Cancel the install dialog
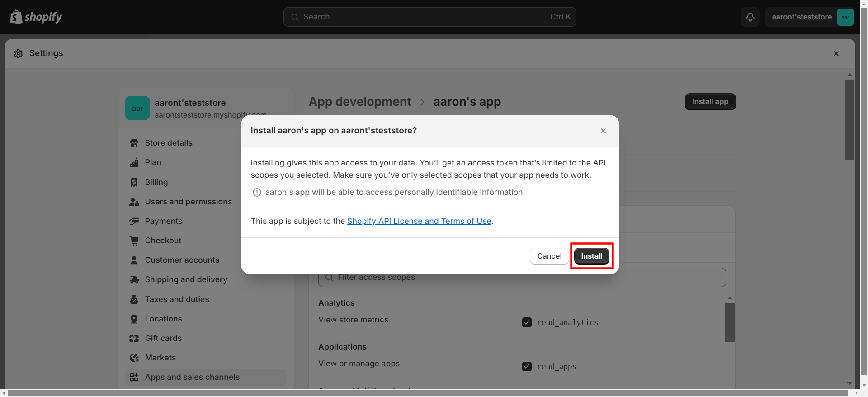Screen dimensions: 868x397 click(549, 256)
